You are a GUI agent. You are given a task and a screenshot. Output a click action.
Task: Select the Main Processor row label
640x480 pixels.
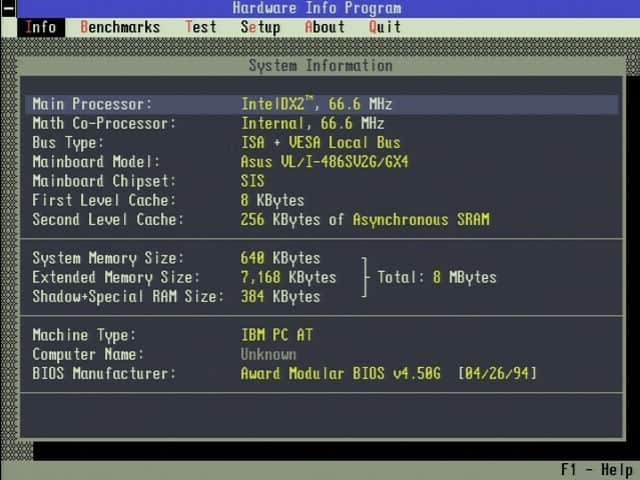tap(92, 104)
